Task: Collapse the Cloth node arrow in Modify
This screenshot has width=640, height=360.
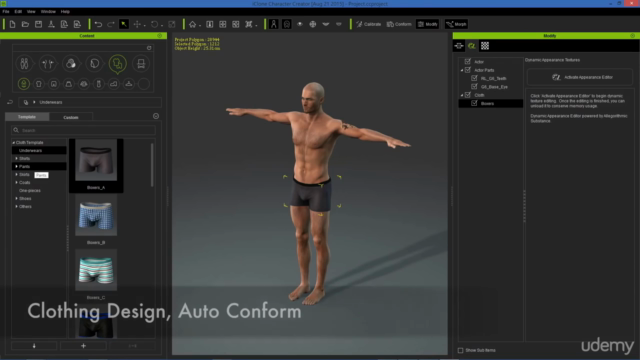Action: point(462,95)
